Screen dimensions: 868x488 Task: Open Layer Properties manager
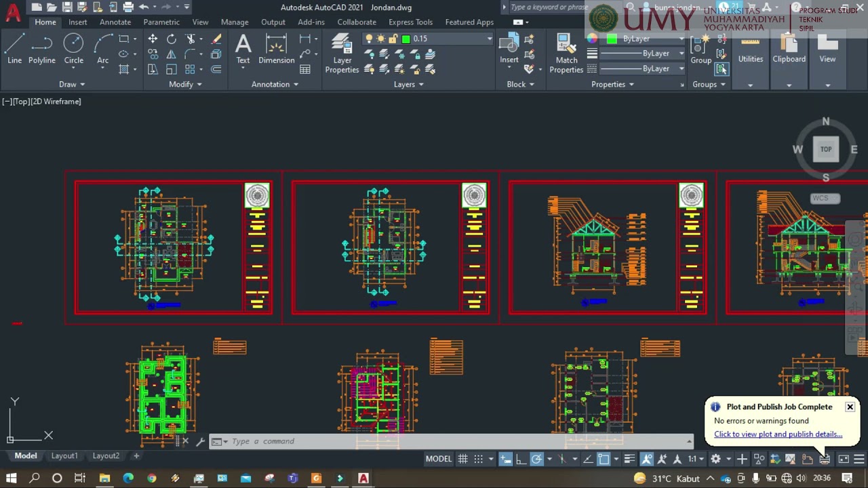point(342,54)
